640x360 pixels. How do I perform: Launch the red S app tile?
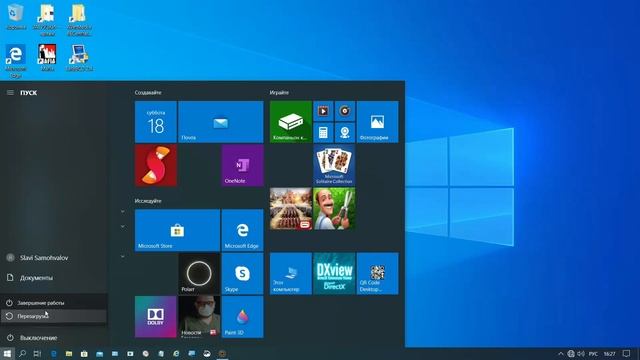[156, 165]
